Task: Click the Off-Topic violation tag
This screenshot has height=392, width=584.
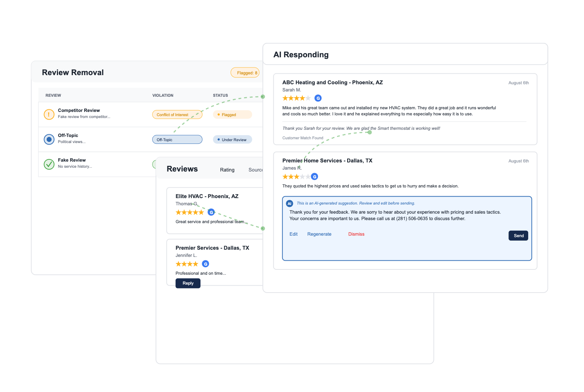Action: coord(177,140)
